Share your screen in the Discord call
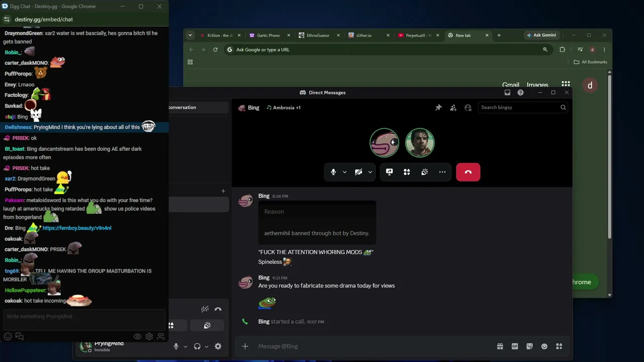Viewport: 644px width, 362px height. point(389,172)
